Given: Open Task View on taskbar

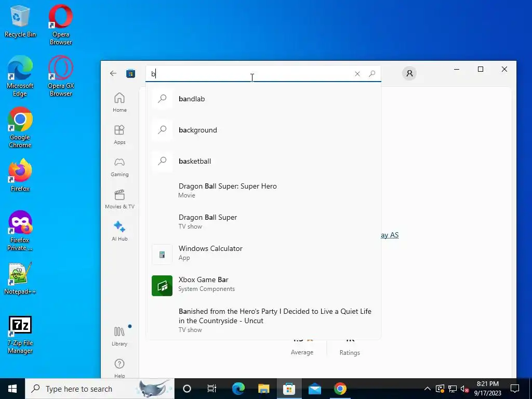Looking at the screenshot, I should coord(212,389).
